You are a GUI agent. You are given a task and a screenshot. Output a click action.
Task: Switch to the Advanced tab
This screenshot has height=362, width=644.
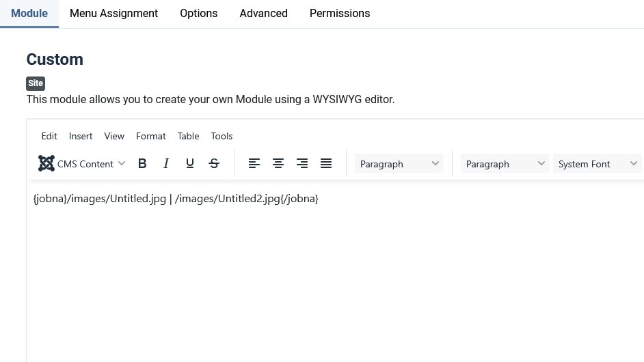(x=263, y=14)
